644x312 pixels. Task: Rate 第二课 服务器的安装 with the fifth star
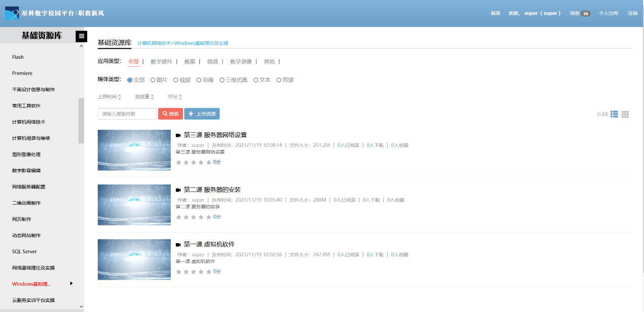[x=208, y=217]
